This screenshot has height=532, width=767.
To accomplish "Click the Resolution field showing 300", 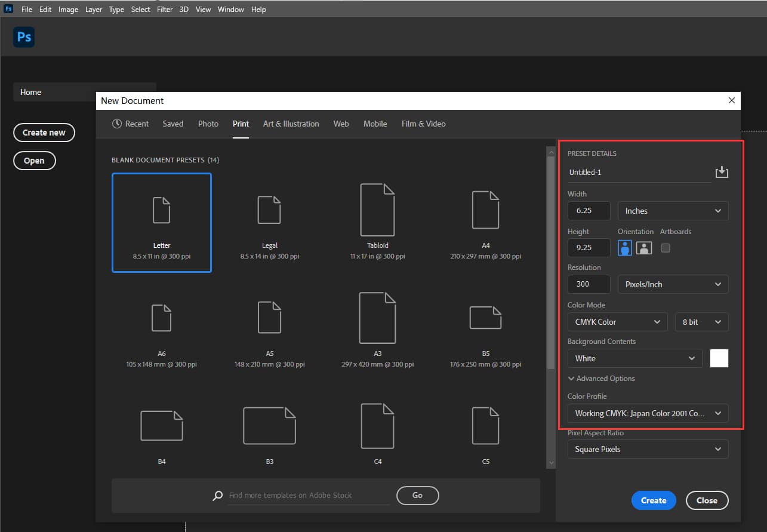I will [589, 284].
